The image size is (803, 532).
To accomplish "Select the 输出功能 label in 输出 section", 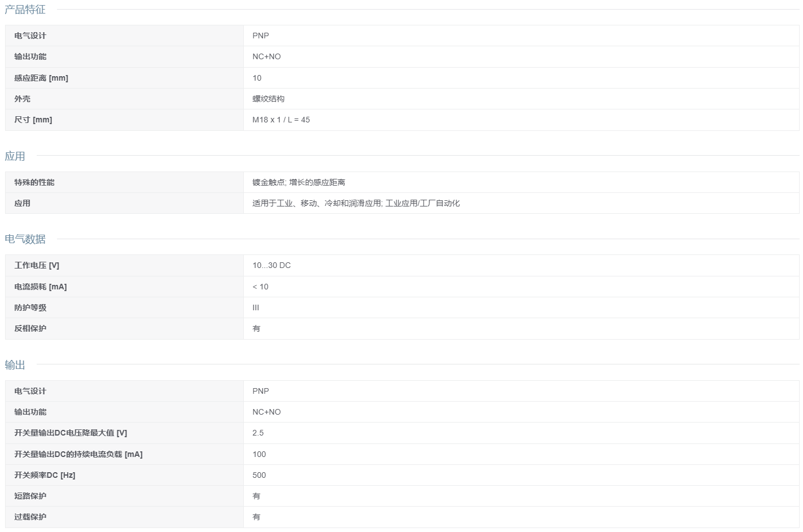I will click(x=30, y=412).
